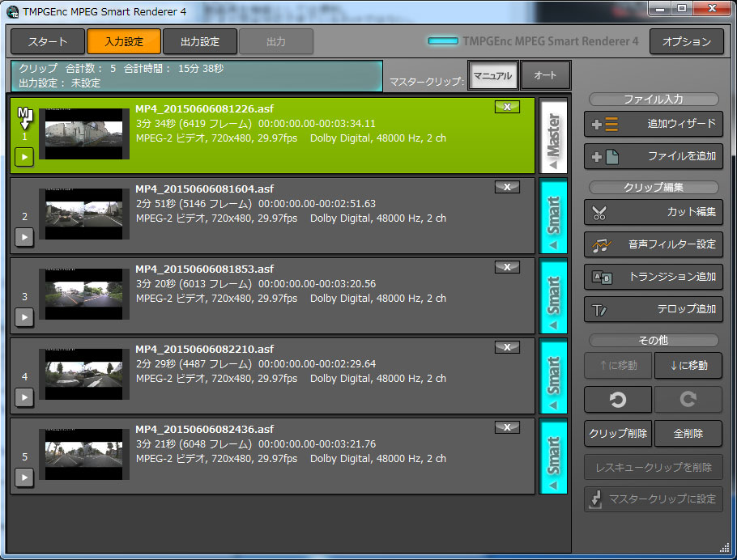Play preview of clip MP4_20150606082436.asf
This screenshot has height=560, width=737.
(x=24, y=477)
